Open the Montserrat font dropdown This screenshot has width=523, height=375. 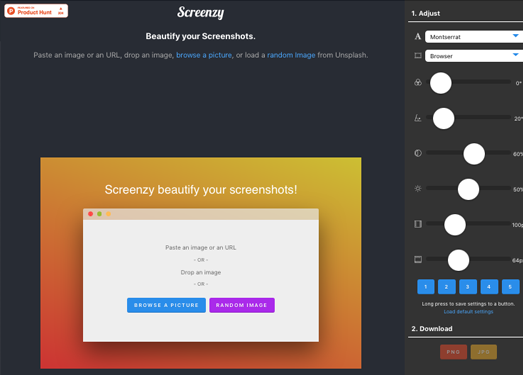(x=474, y=37)
